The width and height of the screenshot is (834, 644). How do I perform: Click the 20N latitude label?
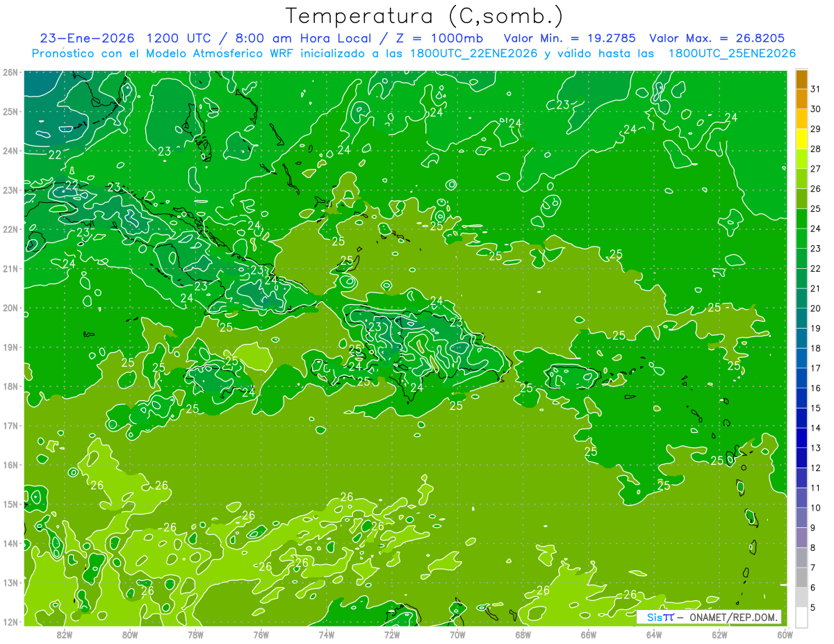pyautogui.click(x=10, y=308)
